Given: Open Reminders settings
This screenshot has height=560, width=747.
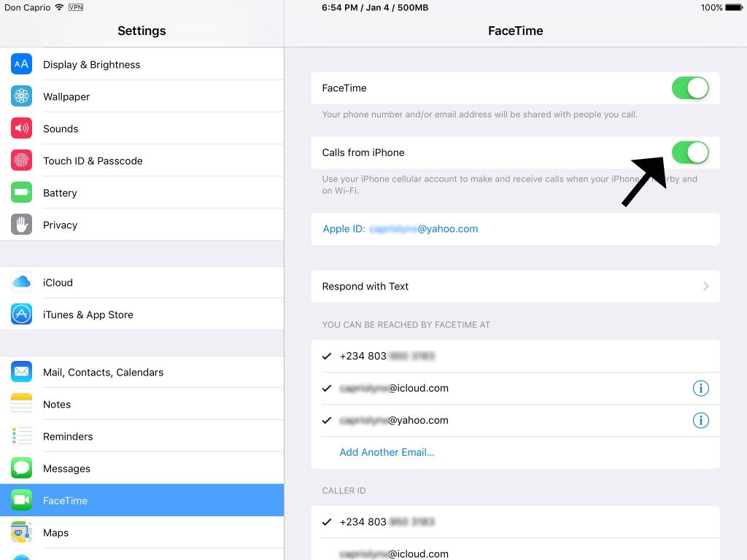Looking at the screenshot, I should (x=142, y=436).
